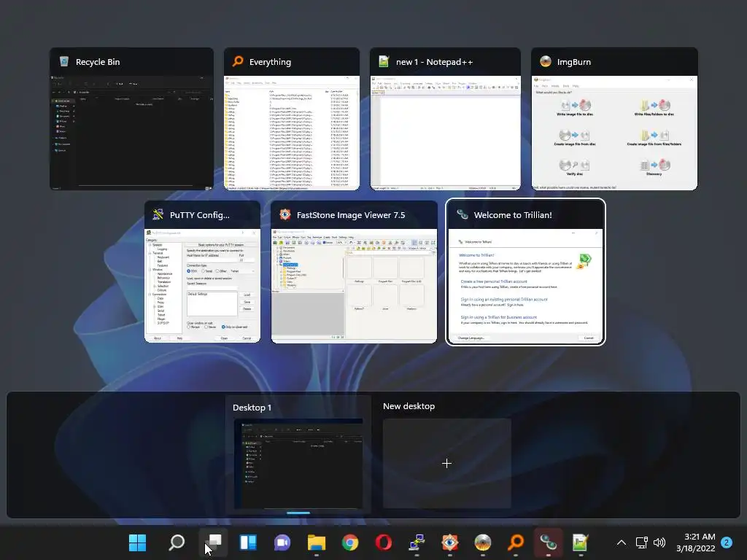Image resolution: width=747 pixels, height=560 pixels.
Task: Open the FastStone Image Viewer 7.5 window
Action: click(354, 271)
